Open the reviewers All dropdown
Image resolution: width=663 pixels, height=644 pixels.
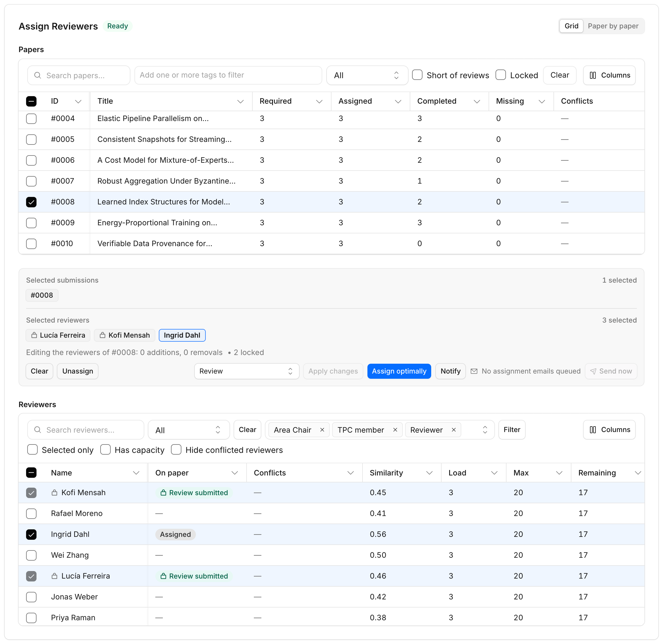pyautogui.click(x=189, y=429)
